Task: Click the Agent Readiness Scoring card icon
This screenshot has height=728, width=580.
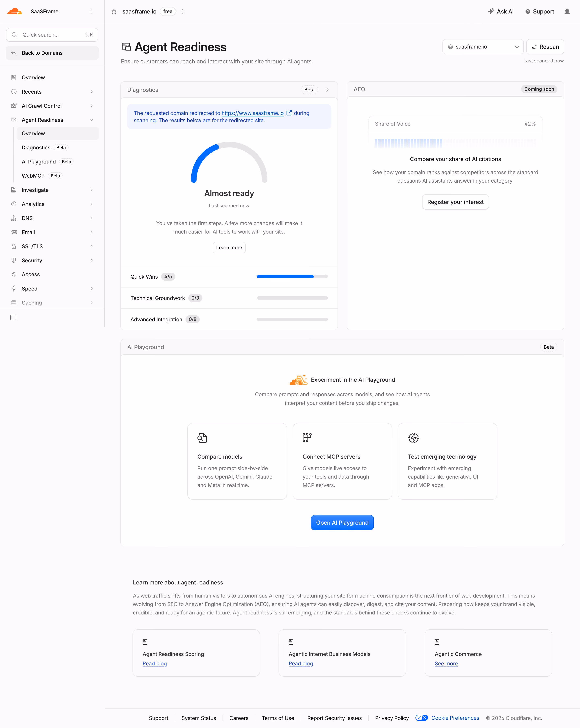Action: 145,642
